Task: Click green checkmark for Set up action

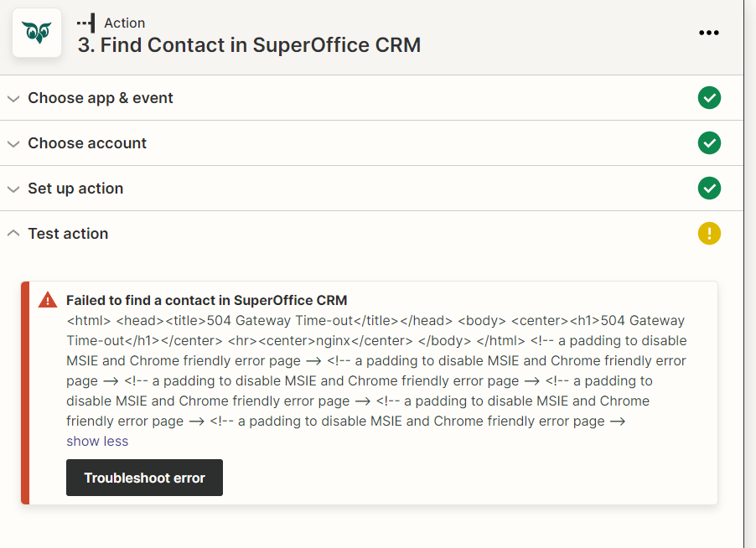Action: 709,188
